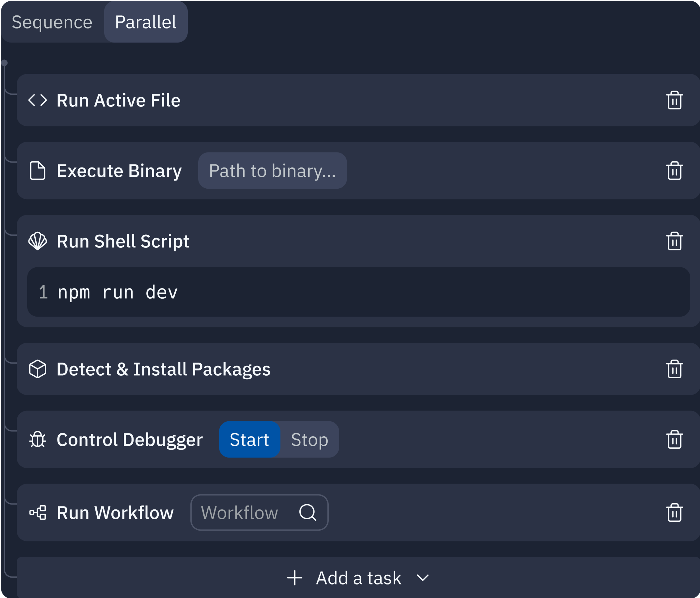Click the code brackets icon on Run Active File
The width and height of the screenshot is (700, 598).
coord(38,100)
